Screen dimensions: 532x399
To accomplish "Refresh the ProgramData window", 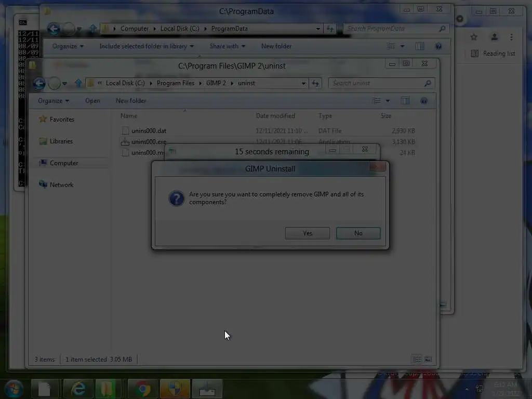I will click(x=330, y=29).
